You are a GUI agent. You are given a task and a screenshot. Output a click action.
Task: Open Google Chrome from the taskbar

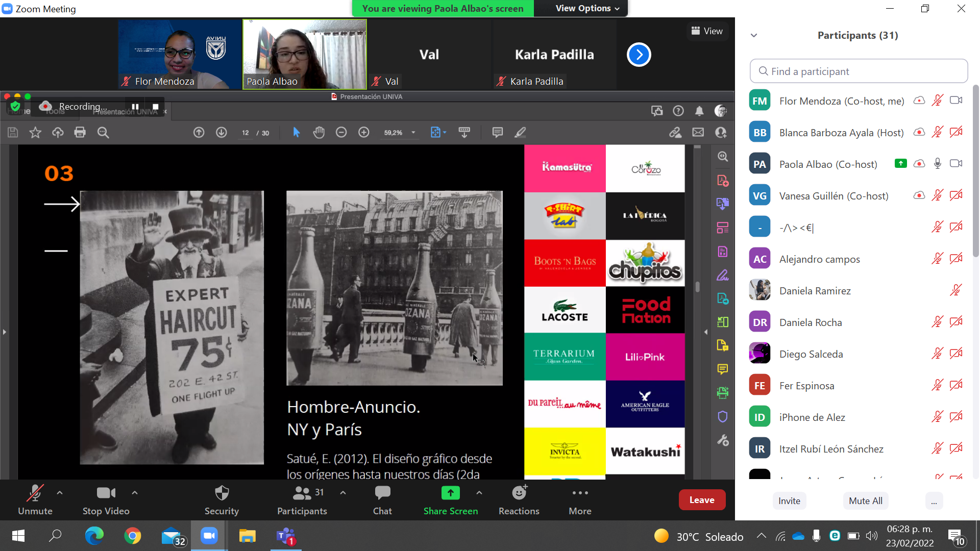[x=133, y=536]
